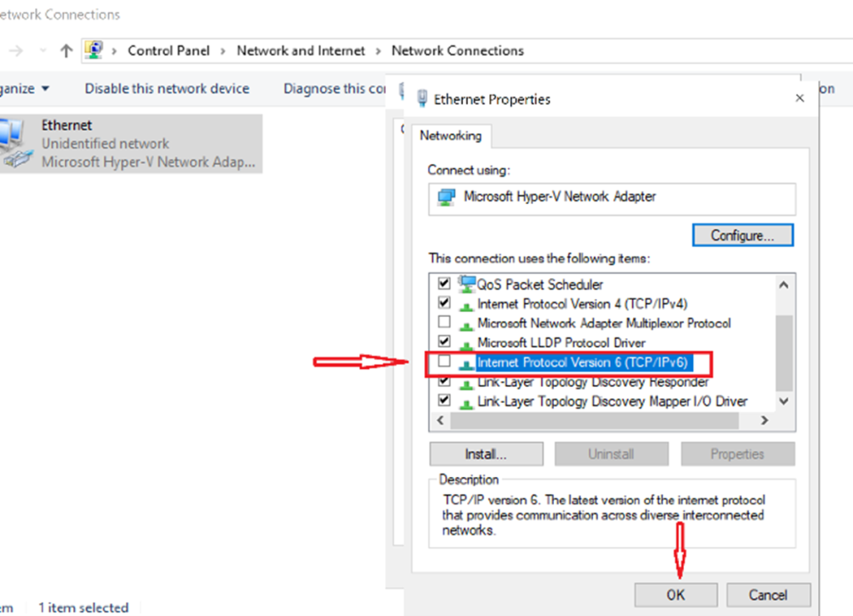Click the Multiplexor Protocol icon
The width and height of the screenshot is (853, 616).
pyautogui.click(x=466, y=325)
